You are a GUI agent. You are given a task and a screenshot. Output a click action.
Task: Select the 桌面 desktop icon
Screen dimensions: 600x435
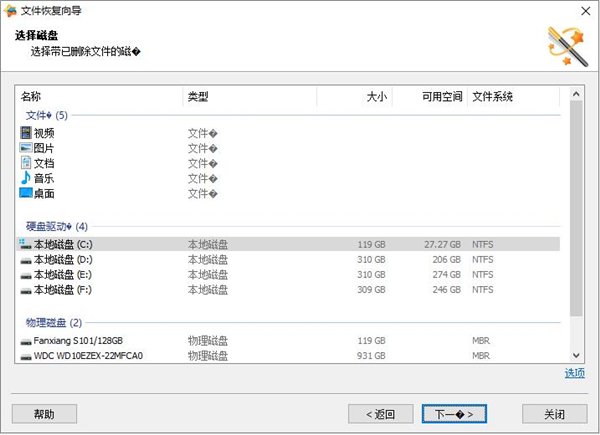coord(26,193)
